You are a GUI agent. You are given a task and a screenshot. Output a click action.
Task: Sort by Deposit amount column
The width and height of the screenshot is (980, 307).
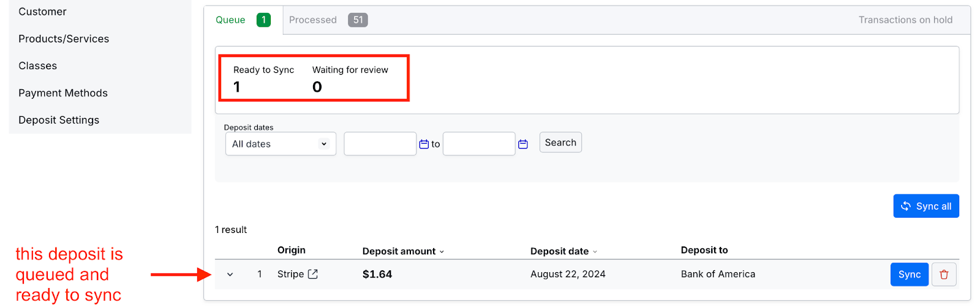pos(403,251)
